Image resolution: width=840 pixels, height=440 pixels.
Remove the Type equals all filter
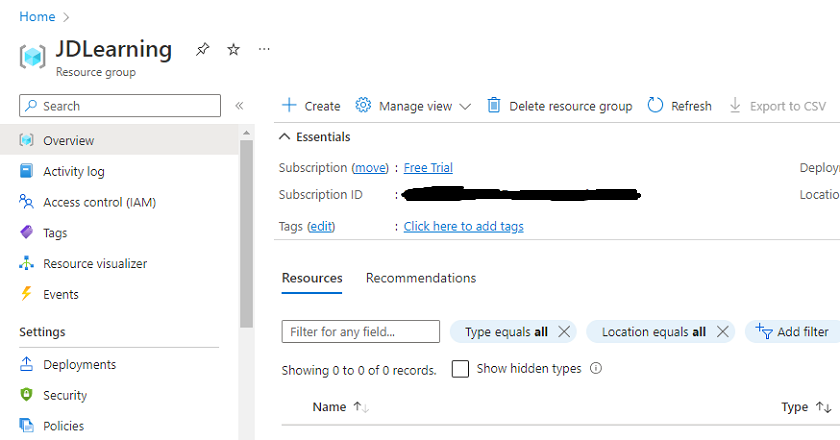(564, 332)
